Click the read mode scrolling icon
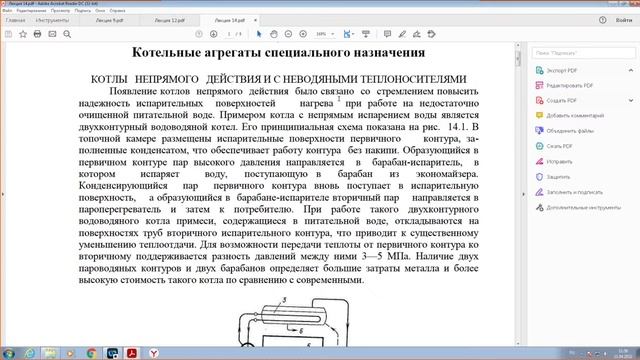Viewport: 640px width, 360px height. (366, 34)
